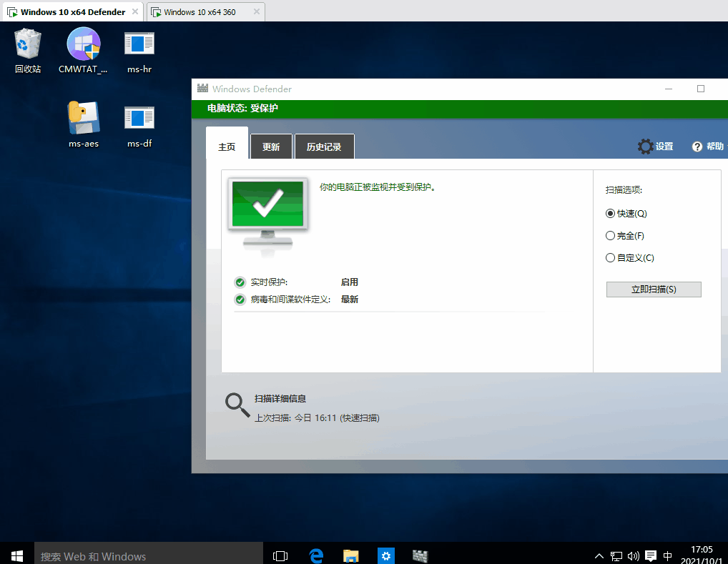Open the 帮助 help link
The width and height of the screenshot is (728, 564).
click(715, 147)
